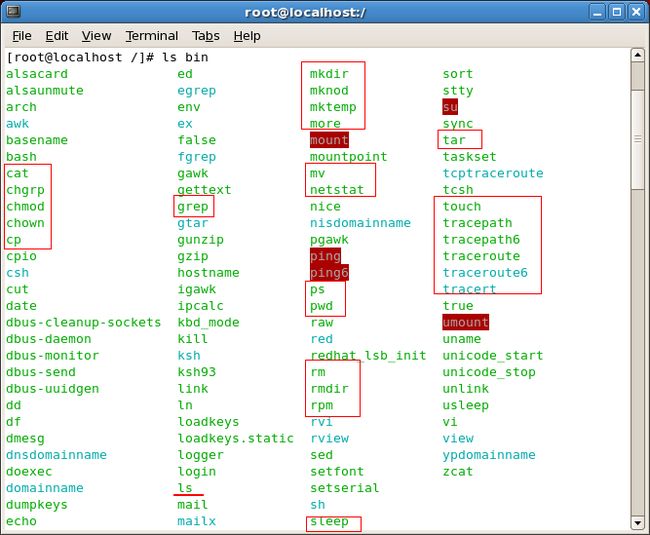The height and width of the screenshot is (535, 650).
Task: Click the 'unicode_start' entry
Action: [x=493, y=356]
